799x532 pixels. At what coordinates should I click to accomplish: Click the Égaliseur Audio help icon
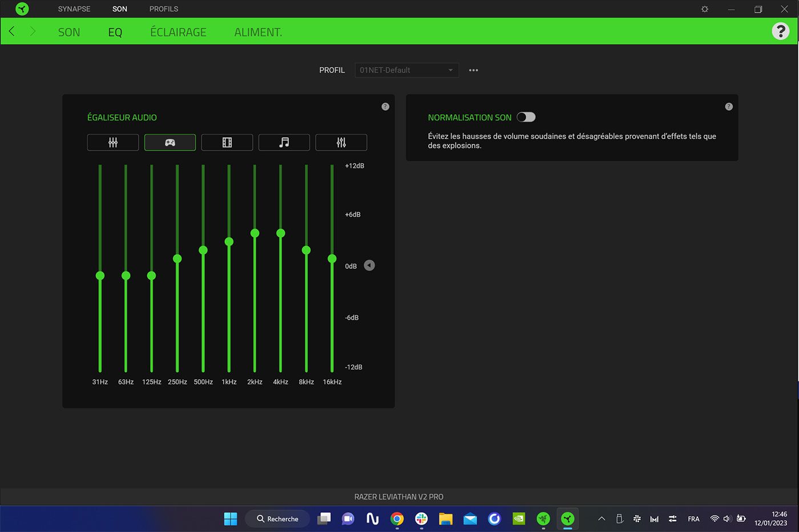pos(385,107)
